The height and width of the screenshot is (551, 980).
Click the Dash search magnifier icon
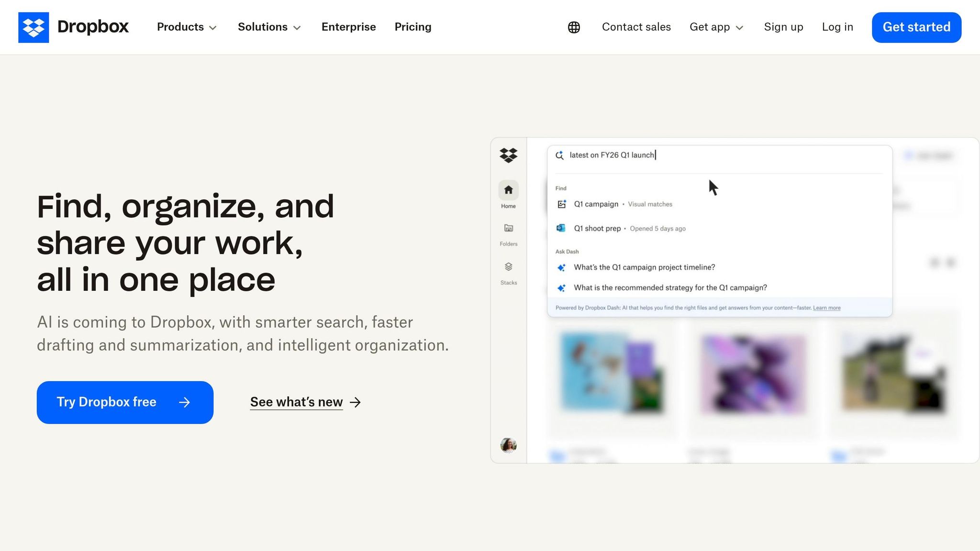point(559,155)
